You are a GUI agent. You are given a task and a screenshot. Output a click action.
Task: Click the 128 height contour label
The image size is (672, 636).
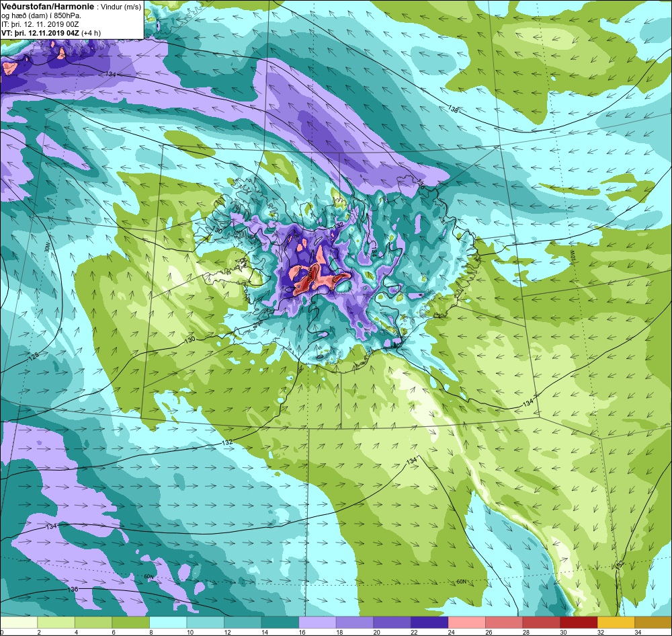[x=34, y=356]
